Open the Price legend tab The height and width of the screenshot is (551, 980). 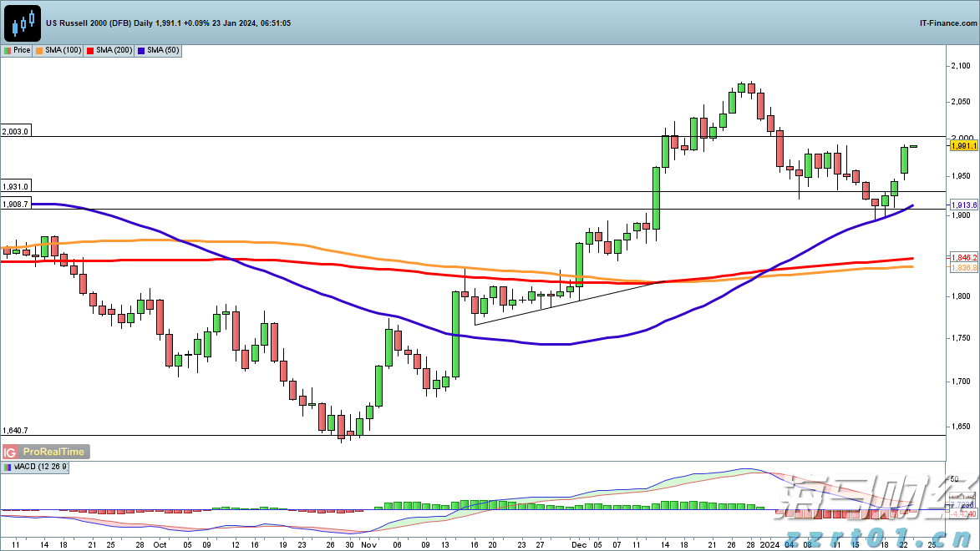point(18,51)
